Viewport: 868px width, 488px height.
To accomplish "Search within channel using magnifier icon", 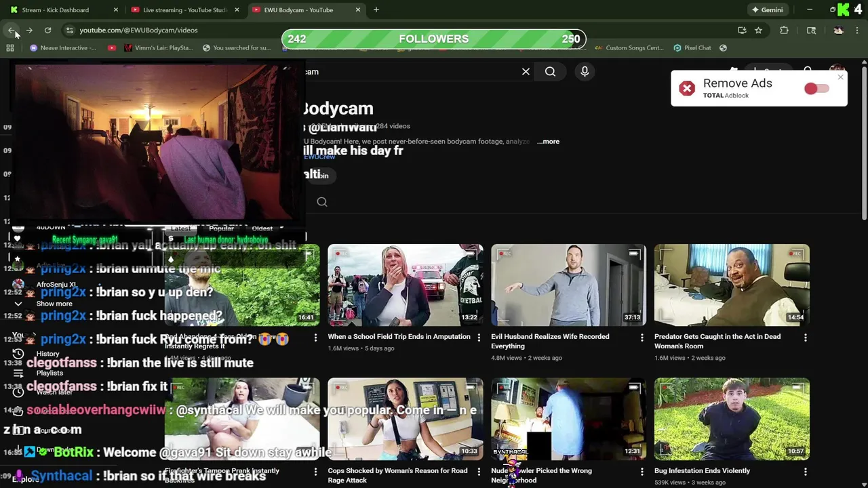I will click(x=322, y=201).
